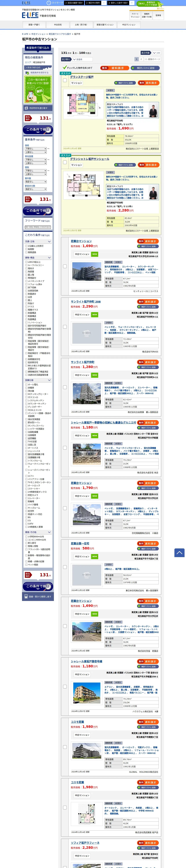186x868 pixels.
Task: Open the 価格 下限なし dropdown
Action: (x=36, y=149)
